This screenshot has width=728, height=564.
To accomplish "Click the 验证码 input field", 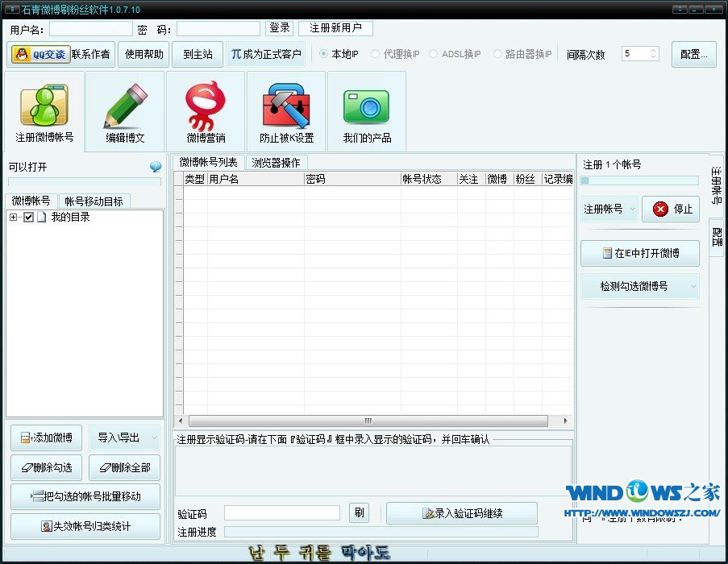I will pos(282,513).
